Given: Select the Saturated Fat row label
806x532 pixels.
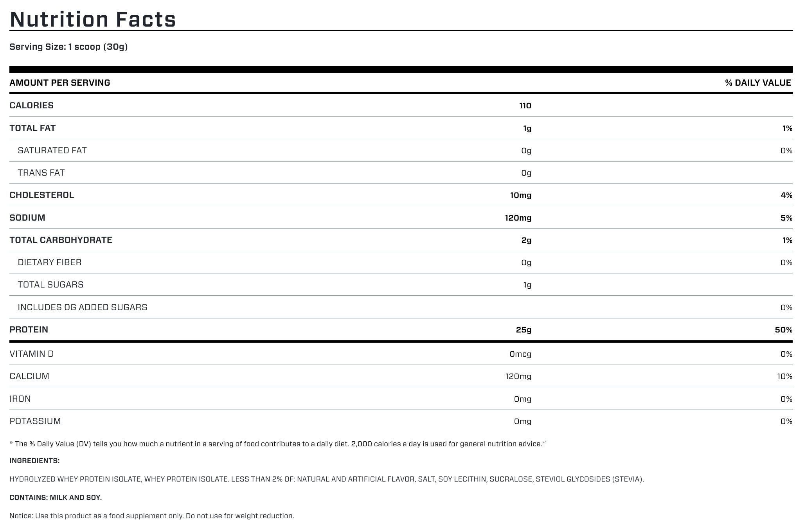Looking at the screenshot, I should pyautogui.click(x=52, y=151).
